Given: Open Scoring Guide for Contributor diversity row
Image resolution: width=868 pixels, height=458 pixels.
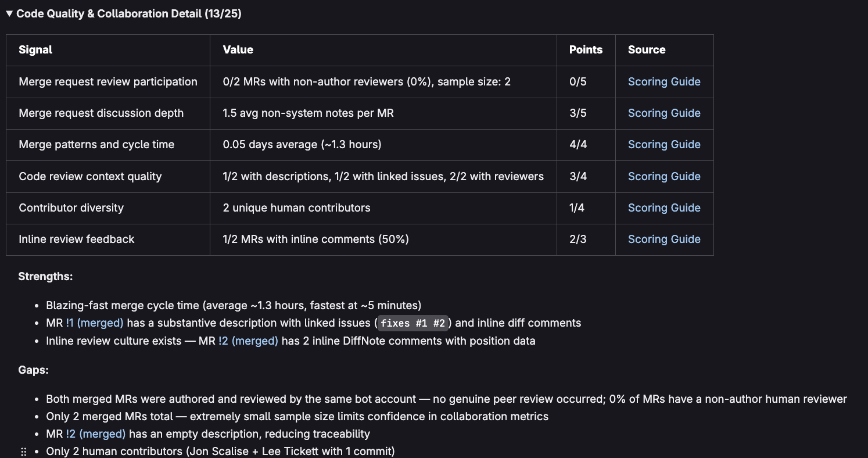Looking at the screenshot, I should (x=664, y=207).
